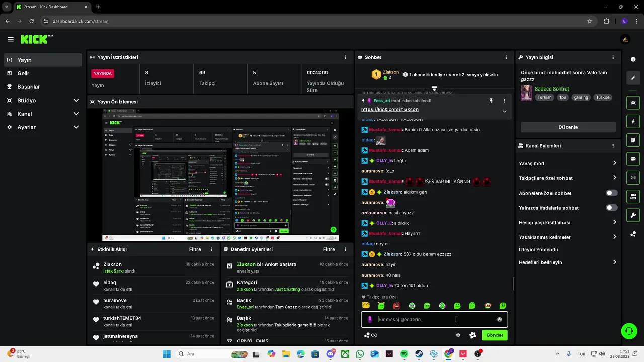Open Yavaş mod options arrow

(614, 163)
